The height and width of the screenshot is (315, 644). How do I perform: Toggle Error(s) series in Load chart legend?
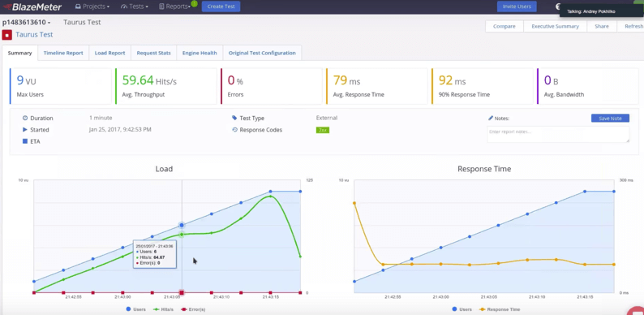pyautogui.click(x=193, y=309)
